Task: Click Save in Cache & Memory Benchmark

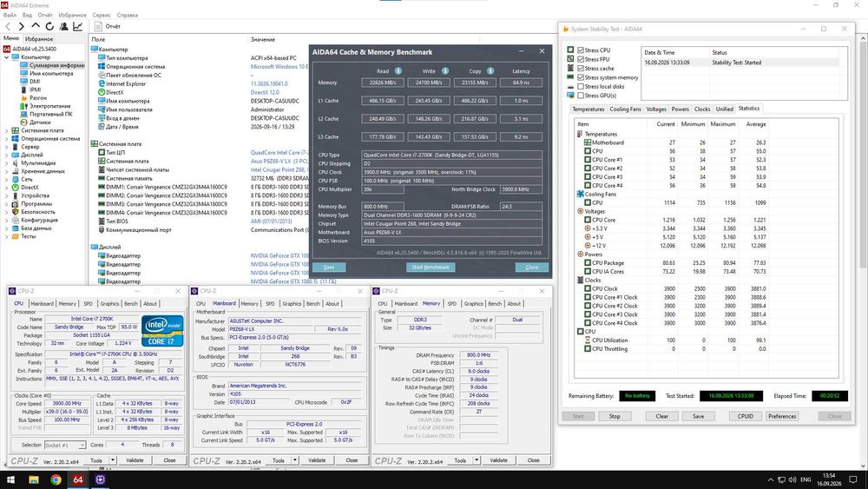Action: pos(329,267)
